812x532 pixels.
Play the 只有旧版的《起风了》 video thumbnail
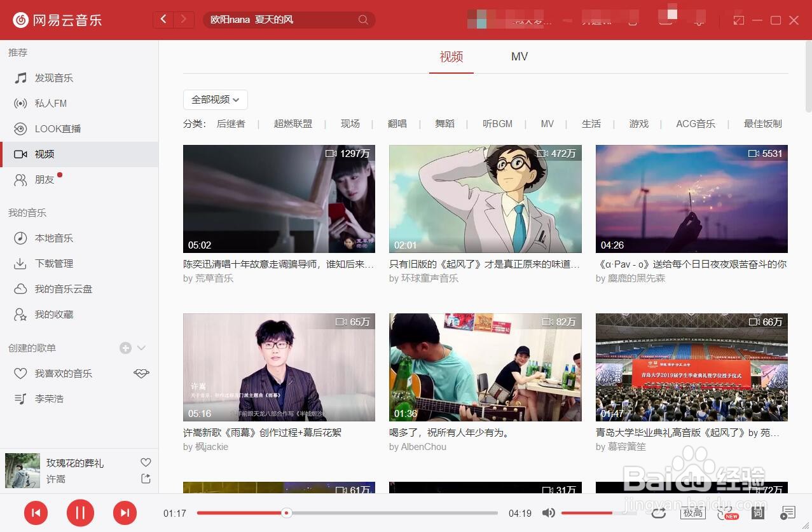click(485, 199)
